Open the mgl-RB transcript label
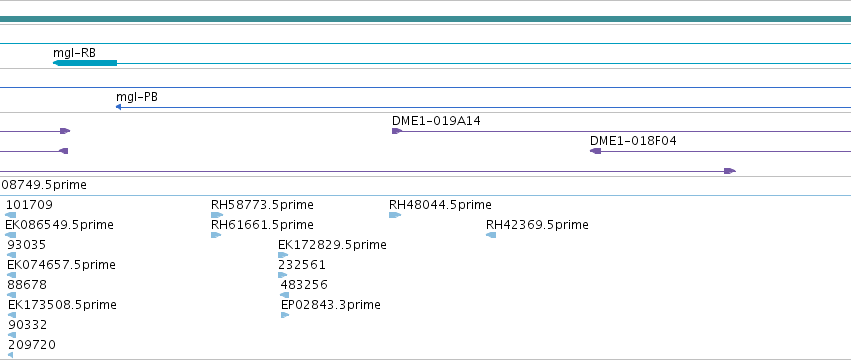The height and width of the screenshot is (360, 851). (x=74, y=53)
